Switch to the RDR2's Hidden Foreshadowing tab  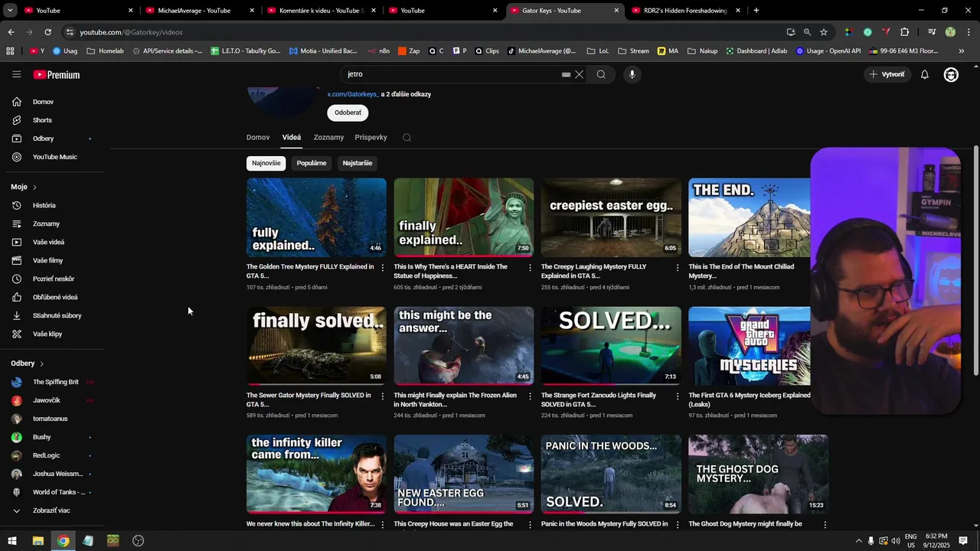(685, 11)
